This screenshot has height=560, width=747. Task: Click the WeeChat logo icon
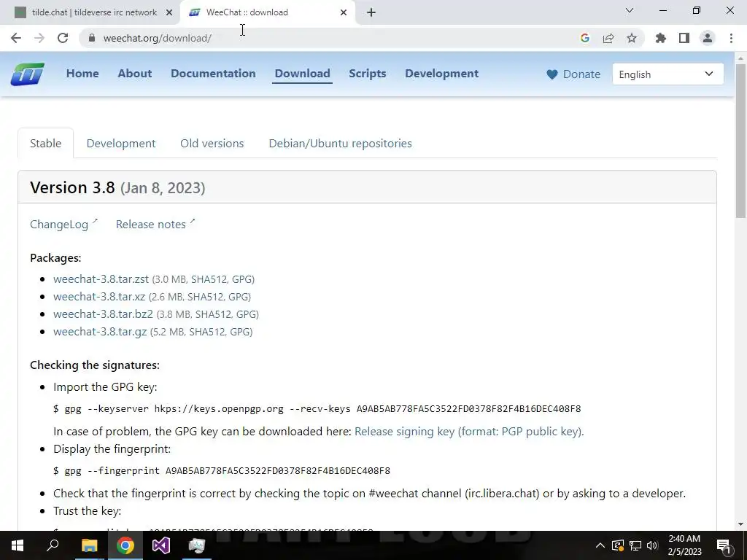tap(28, 74)
